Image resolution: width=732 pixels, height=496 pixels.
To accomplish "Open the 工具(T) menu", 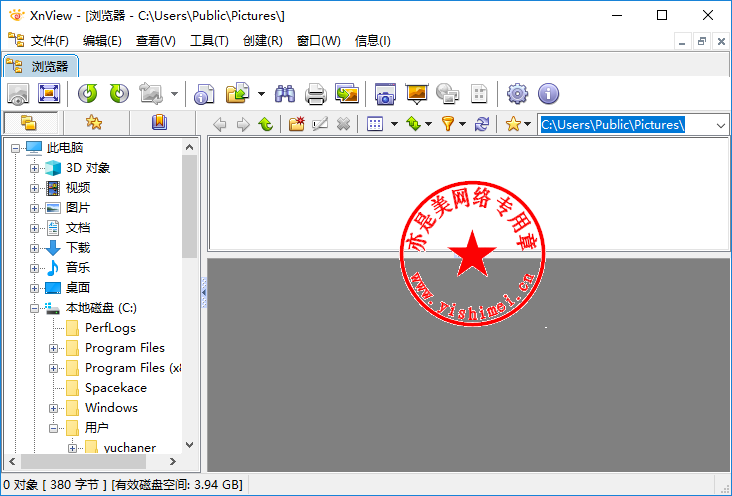I will tap(209, 41).
